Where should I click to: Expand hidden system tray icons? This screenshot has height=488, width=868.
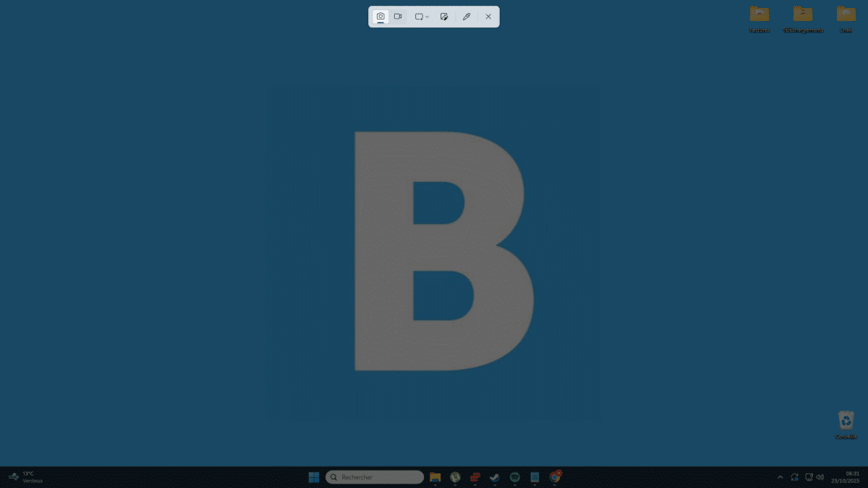pos(780,477)
